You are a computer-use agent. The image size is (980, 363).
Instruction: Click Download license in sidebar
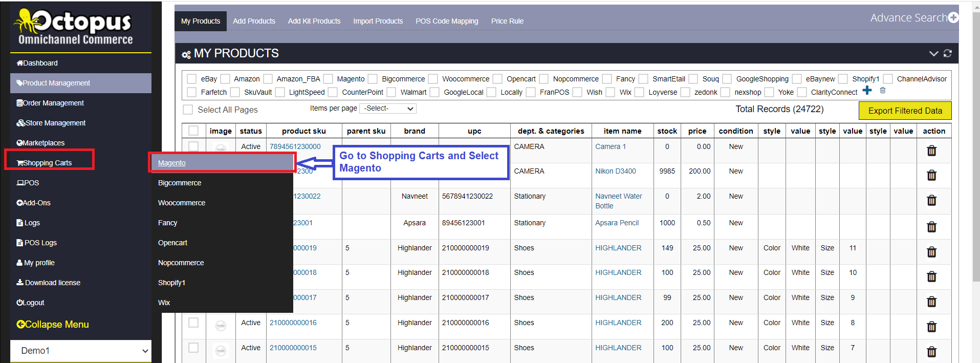(x=81, y=283)
